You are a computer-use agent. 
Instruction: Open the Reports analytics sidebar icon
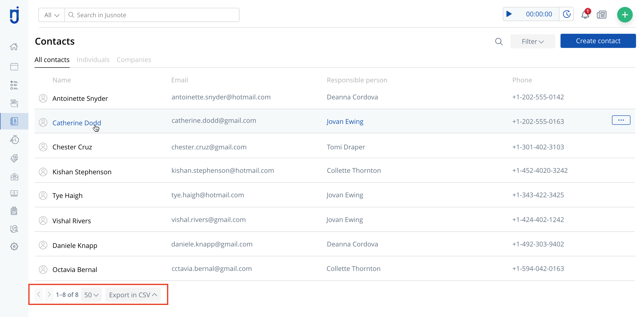tap(14, 229)
